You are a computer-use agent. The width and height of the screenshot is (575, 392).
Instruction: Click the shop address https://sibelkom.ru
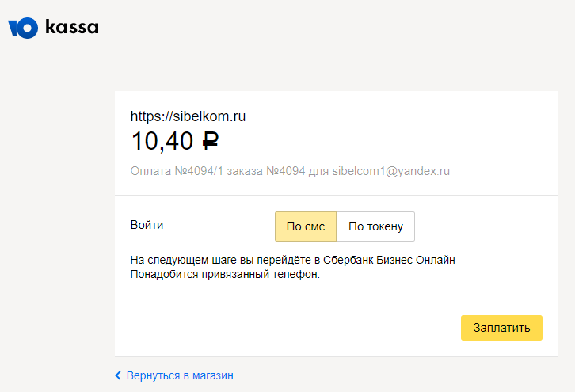click(x=188, y=116)
